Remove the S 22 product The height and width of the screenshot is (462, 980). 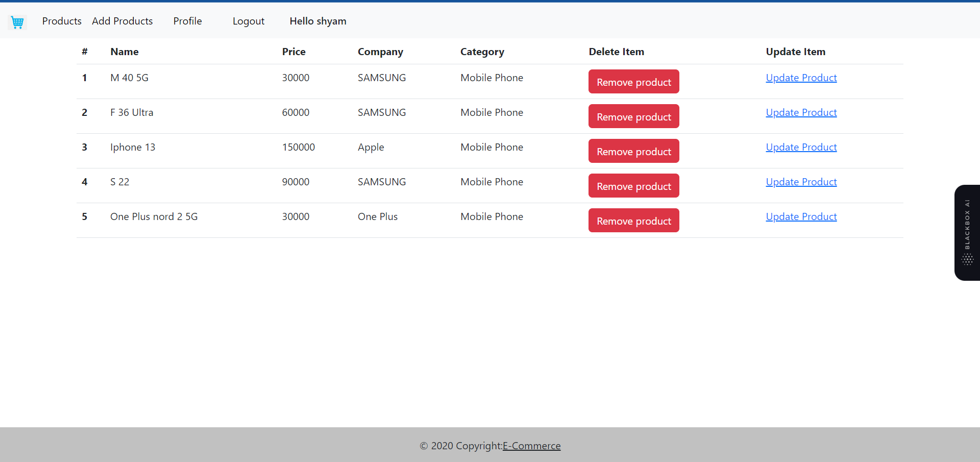633,185
